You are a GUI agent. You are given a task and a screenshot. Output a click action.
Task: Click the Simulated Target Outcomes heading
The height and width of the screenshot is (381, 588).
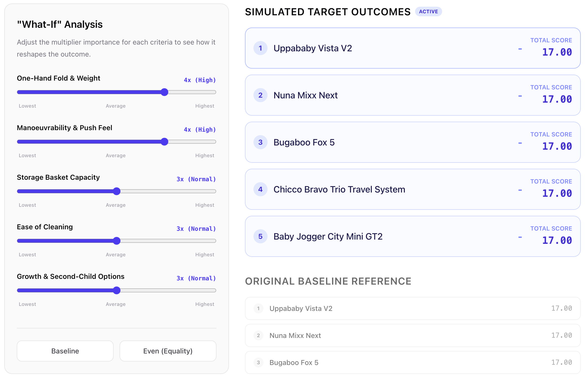(x=328, y=12)
